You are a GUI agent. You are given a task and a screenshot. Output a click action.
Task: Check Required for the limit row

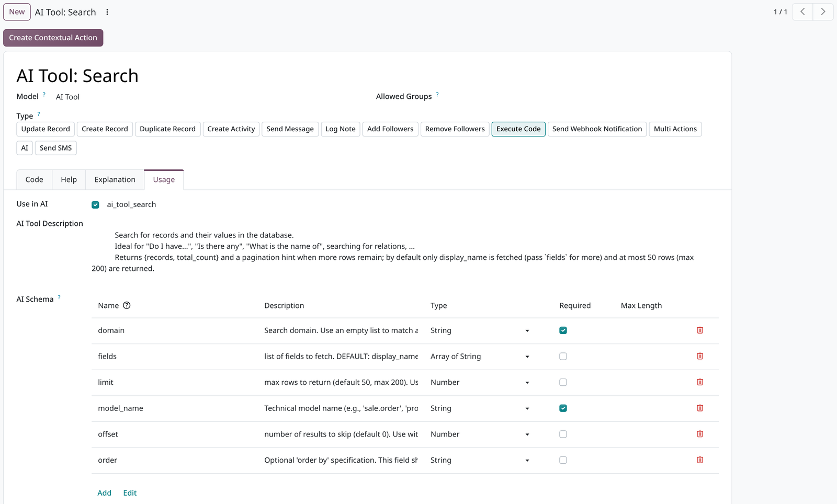pos(563,382)
